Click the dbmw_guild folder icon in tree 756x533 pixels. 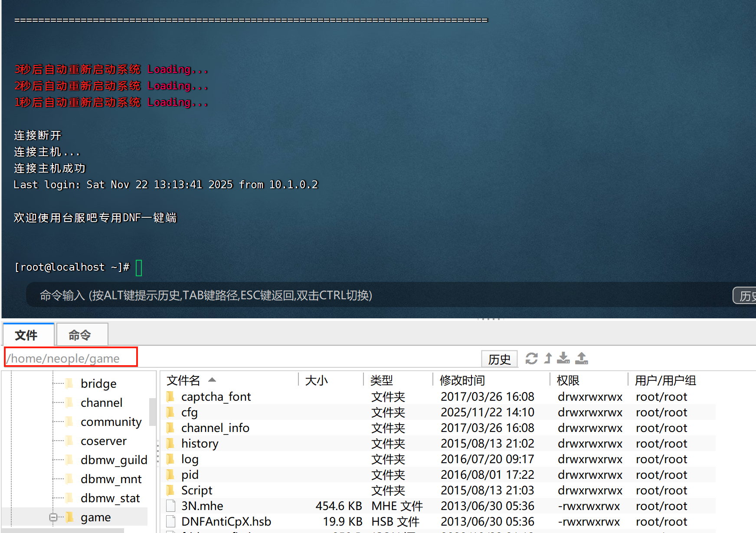[69, 459]
